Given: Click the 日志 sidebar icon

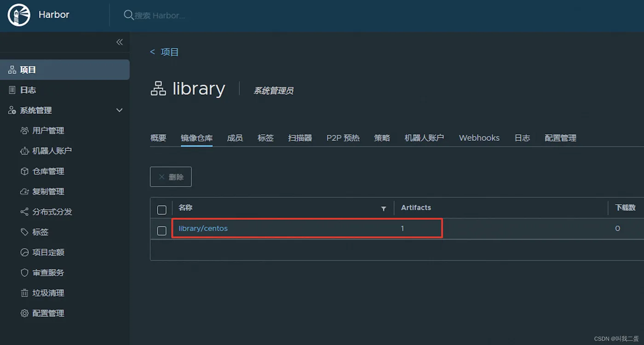Looking at the screenshot, I should 12,90.
